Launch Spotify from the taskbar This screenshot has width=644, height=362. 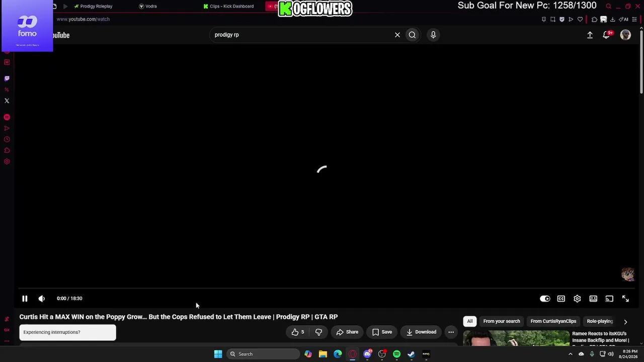pos(397,354)
